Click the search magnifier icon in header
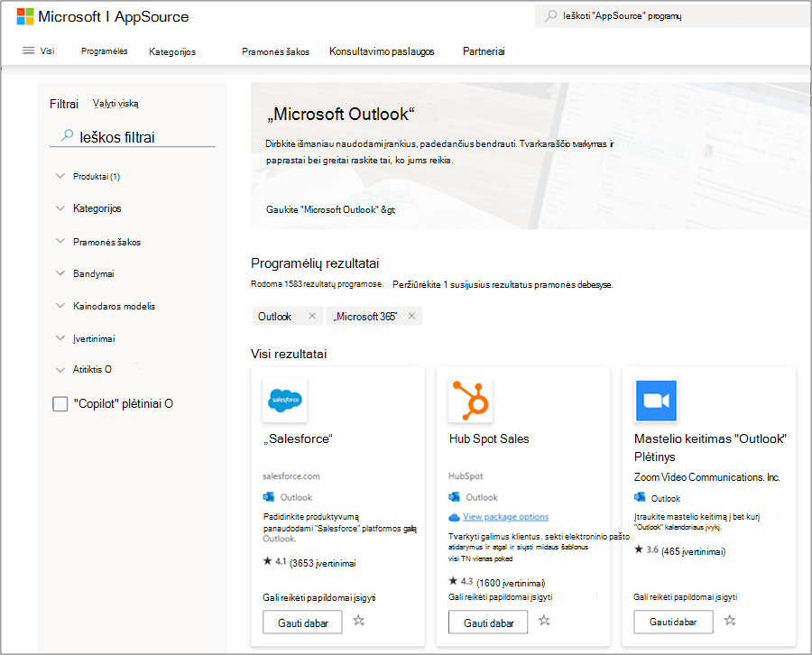 [551, 16]
